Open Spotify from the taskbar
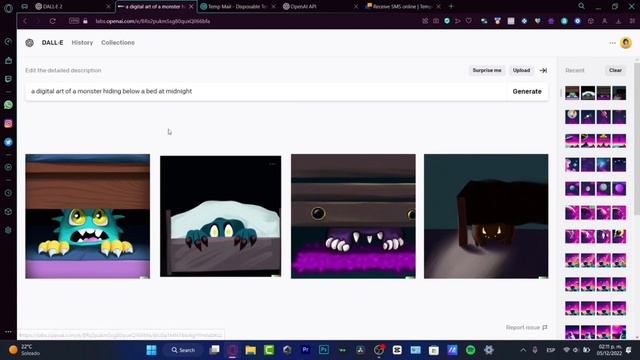This screenshot has width=640, height=360. click(470, 350)
